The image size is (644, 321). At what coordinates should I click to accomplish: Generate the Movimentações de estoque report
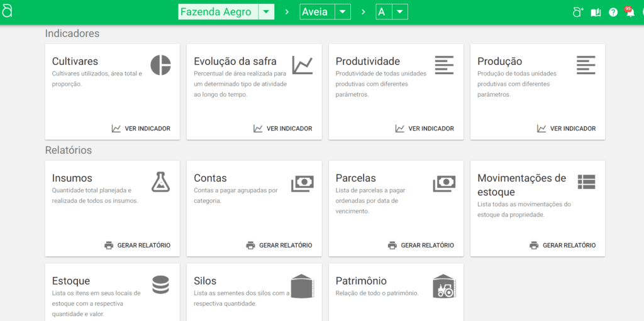pyautogui.click(x=562, y=245)
